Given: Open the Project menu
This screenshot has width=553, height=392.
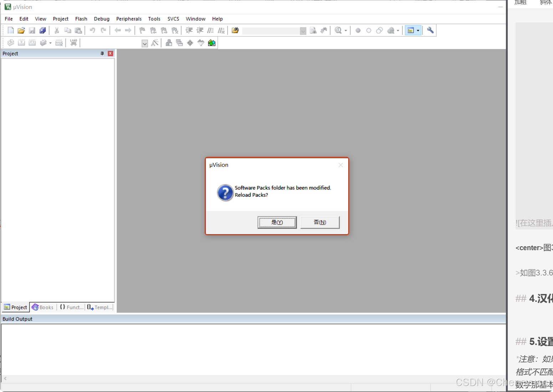Looking at the screenshot, I should [61, 19].
